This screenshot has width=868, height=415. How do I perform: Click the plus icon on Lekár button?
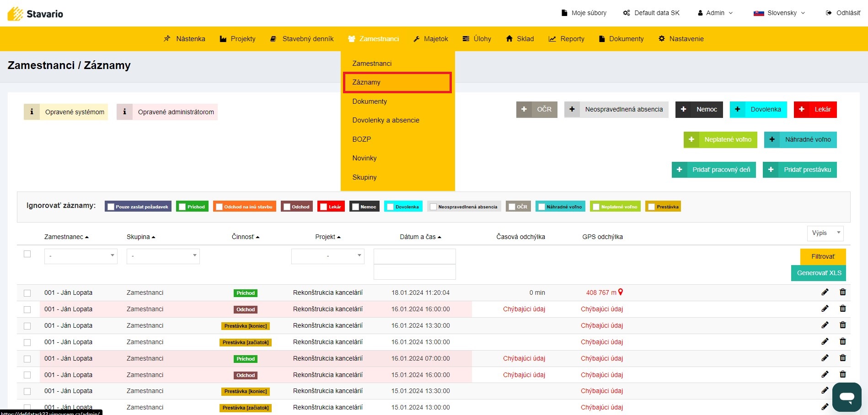click(802, 109)
